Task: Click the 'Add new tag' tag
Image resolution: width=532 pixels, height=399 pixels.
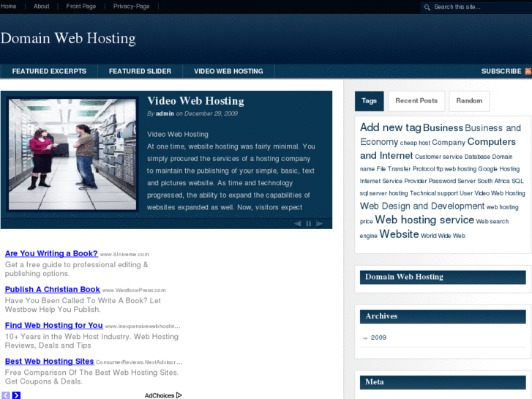Action: click(x=391, y=127)
